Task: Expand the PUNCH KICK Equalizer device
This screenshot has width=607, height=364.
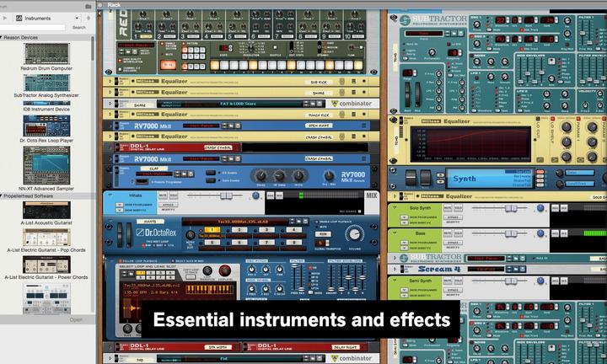Action: pos(110,115)
